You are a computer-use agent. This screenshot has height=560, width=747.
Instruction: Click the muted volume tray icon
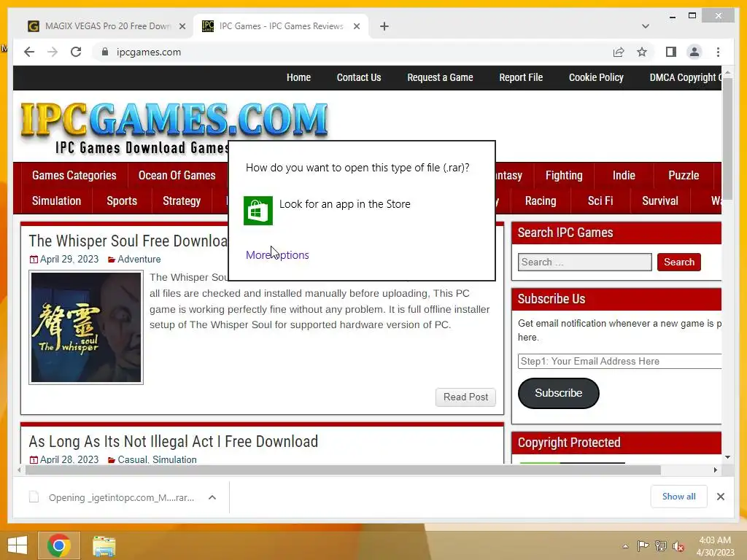(x=678, y=546)
